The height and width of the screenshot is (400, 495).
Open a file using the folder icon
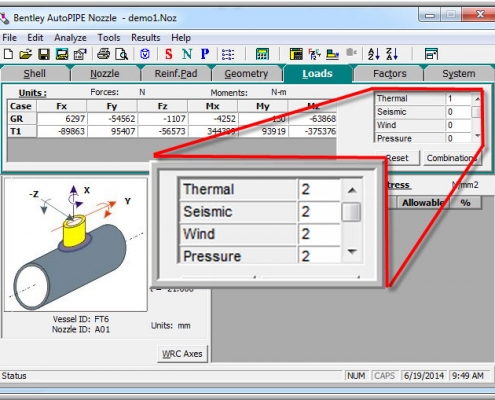tap(26, 54)
